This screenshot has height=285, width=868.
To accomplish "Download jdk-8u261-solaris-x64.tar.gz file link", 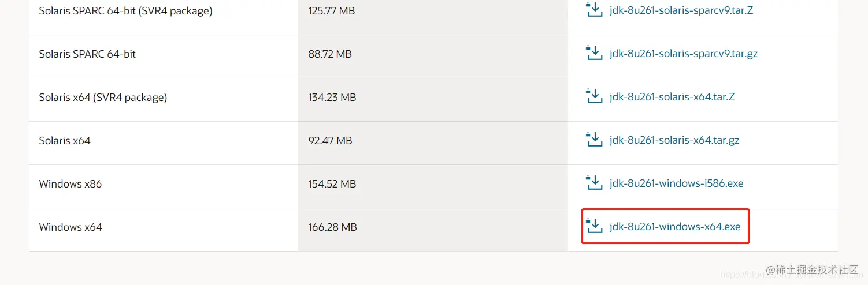I will tap(674, 140).
